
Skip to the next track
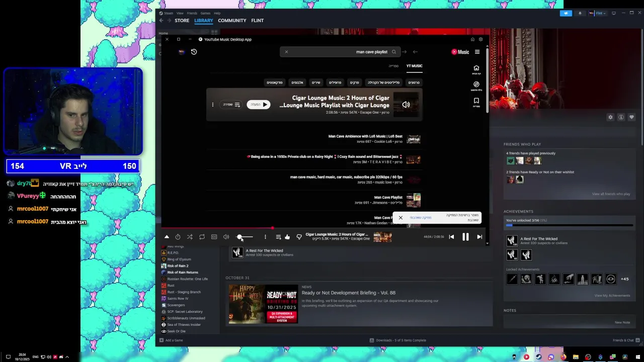tap(479, 237)
